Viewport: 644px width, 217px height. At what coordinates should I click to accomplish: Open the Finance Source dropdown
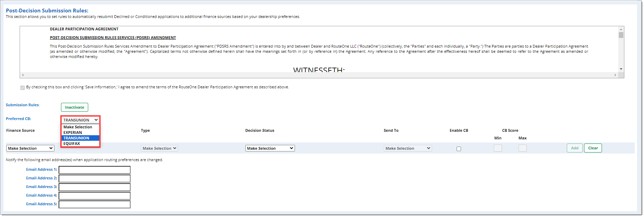(x=30, y=148)
